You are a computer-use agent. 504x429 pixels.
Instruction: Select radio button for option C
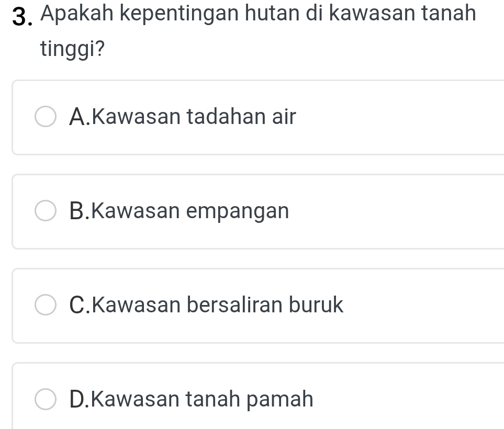coord(46,306)
